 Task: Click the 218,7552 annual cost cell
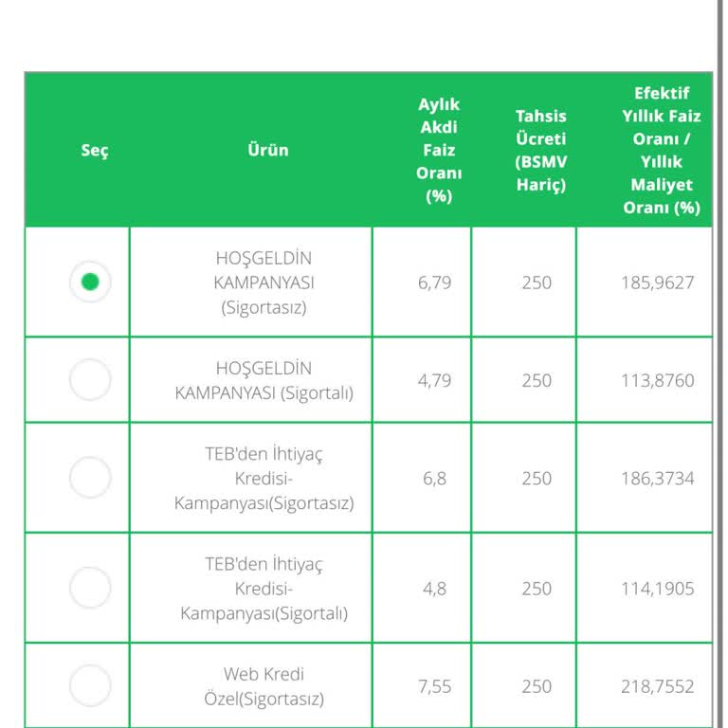(x=658, y=686)
